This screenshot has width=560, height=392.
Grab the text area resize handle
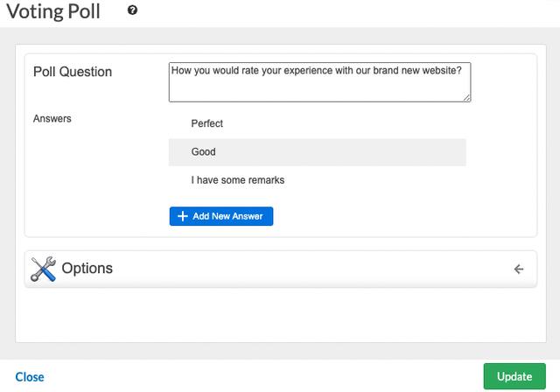466,97
